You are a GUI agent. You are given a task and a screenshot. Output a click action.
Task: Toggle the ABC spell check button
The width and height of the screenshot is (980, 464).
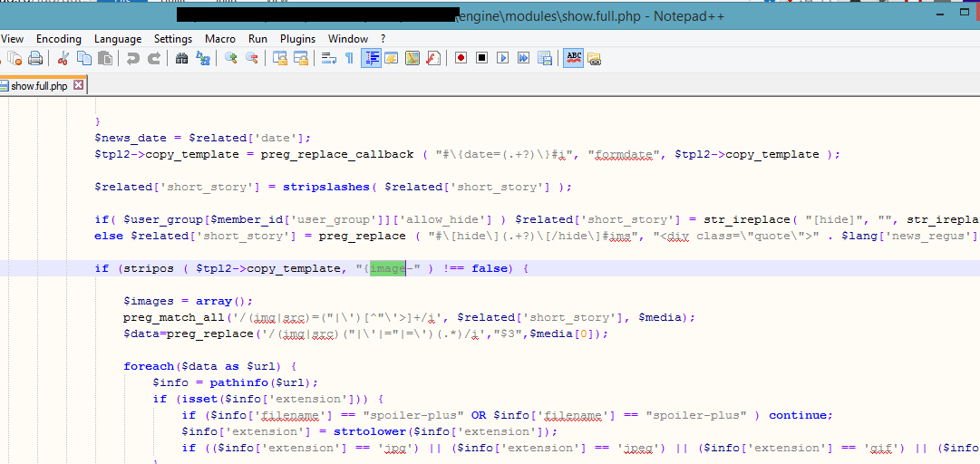pos(573,58)
